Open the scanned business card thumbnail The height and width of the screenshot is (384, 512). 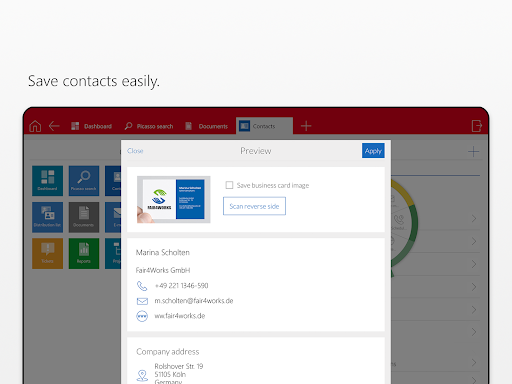(174, 199)
